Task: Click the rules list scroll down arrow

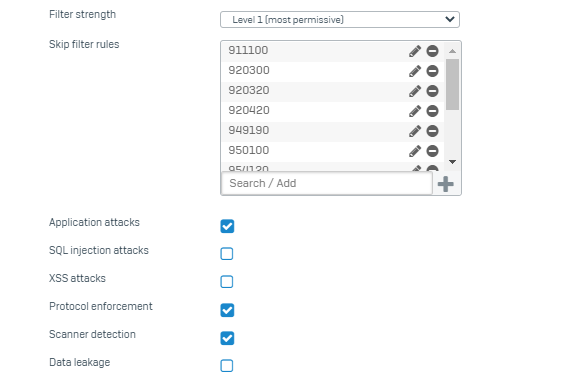Action: pos(452,162)
